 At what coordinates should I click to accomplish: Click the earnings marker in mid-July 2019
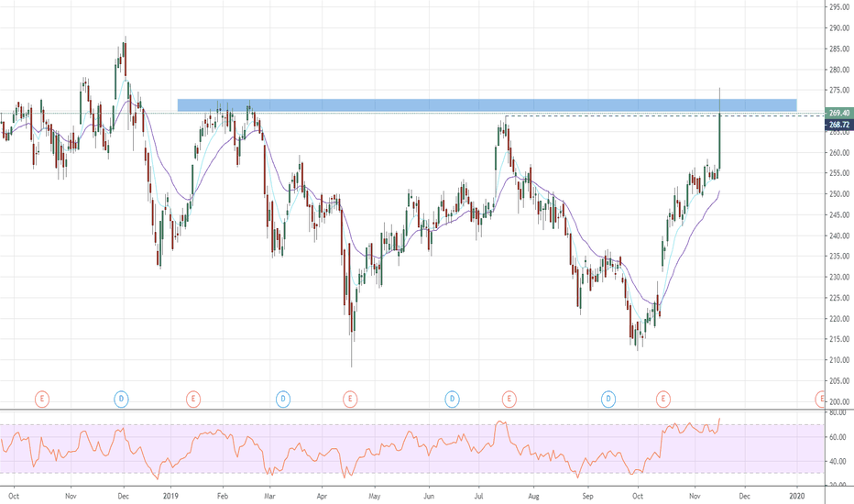tap(509, 400)
